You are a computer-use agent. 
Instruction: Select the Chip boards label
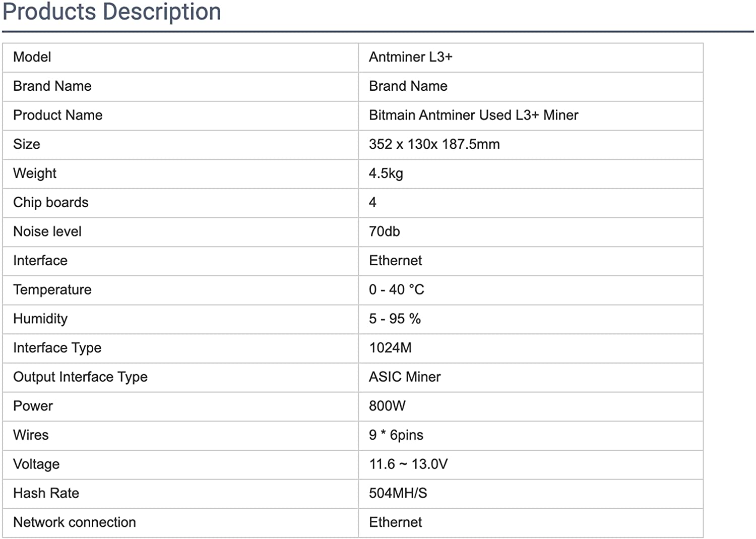(50, 202)
